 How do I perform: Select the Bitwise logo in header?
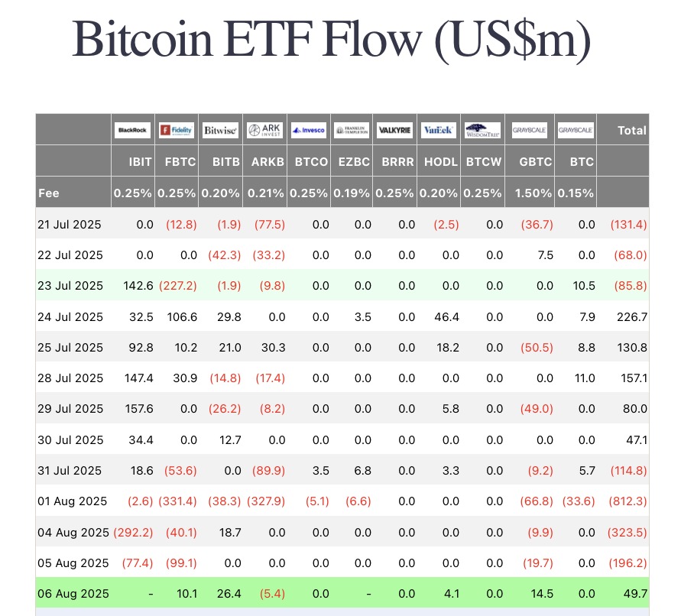(x=220, y=130)
